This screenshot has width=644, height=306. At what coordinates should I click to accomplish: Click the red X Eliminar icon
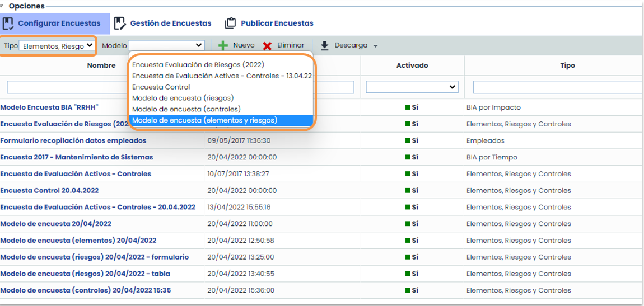click(x=268, y=46)
